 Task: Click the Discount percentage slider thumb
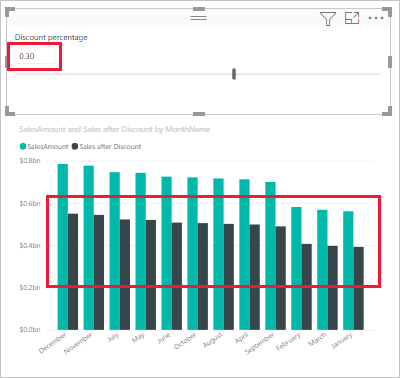coord(234,74)
